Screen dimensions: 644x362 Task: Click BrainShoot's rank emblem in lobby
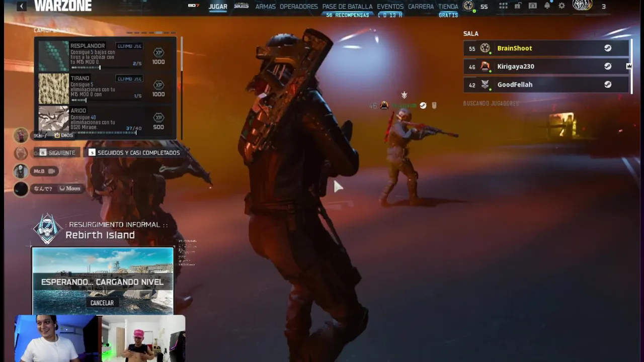[x=485, y=48]
